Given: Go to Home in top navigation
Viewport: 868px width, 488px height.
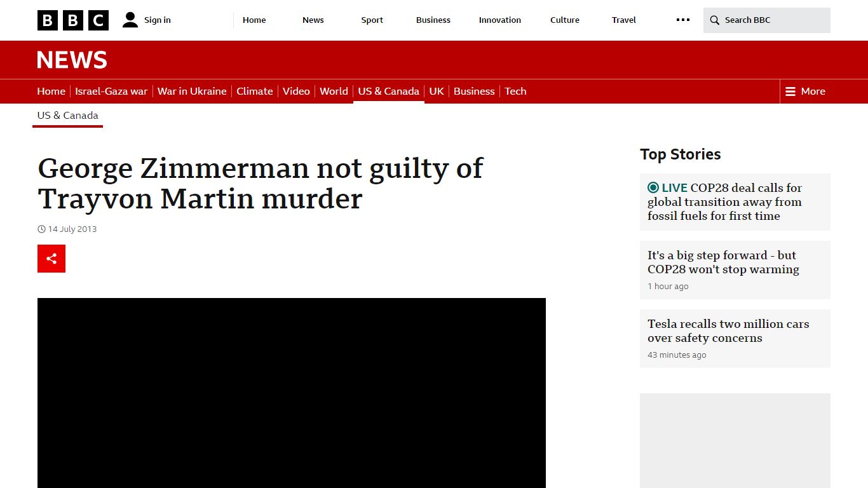Looking at the screenshot, I should point(254,20).
